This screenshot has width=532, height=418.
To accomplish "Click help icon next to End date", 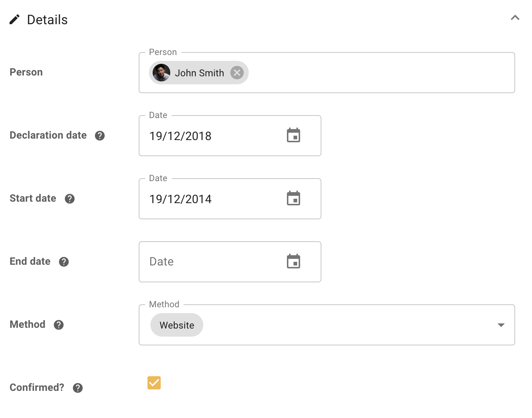I will coord(64,262).
